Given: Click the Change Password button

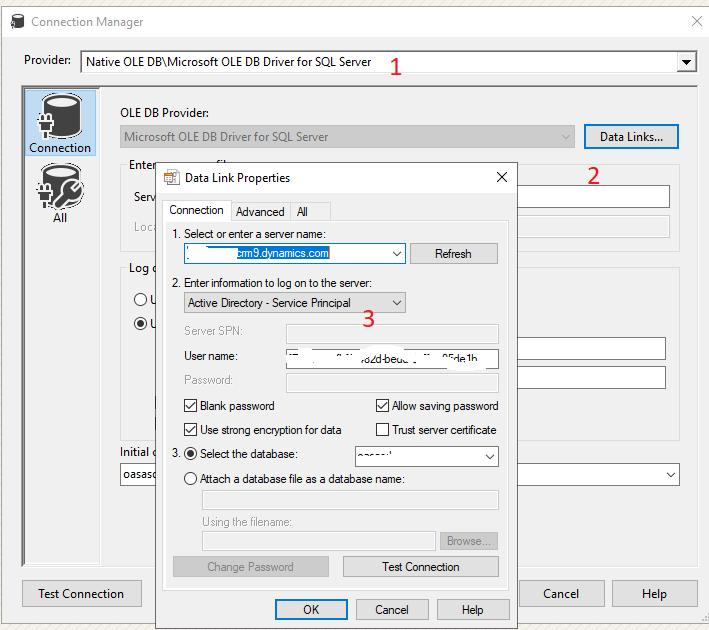Looking at the screenshot, I should 251,567.
